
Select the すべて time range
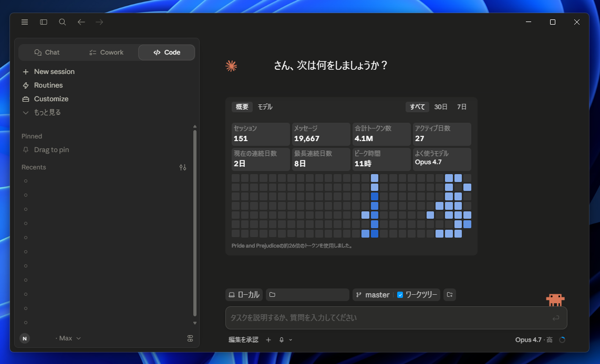[417, 107]
